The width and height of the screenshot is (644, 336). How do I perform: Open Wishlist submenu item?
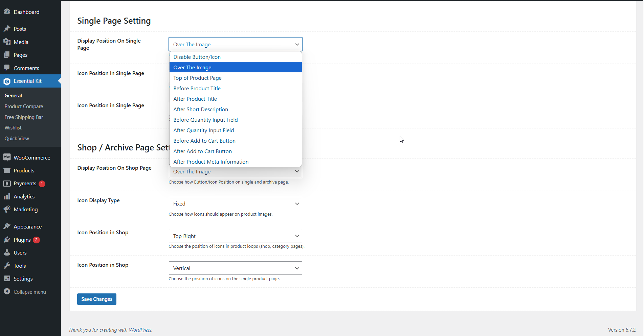[x=13, y=128]
